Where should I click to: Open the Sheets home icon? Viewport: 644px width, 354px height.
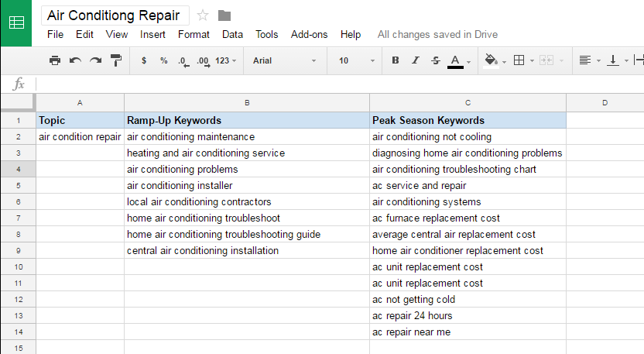tap(16, 22)
